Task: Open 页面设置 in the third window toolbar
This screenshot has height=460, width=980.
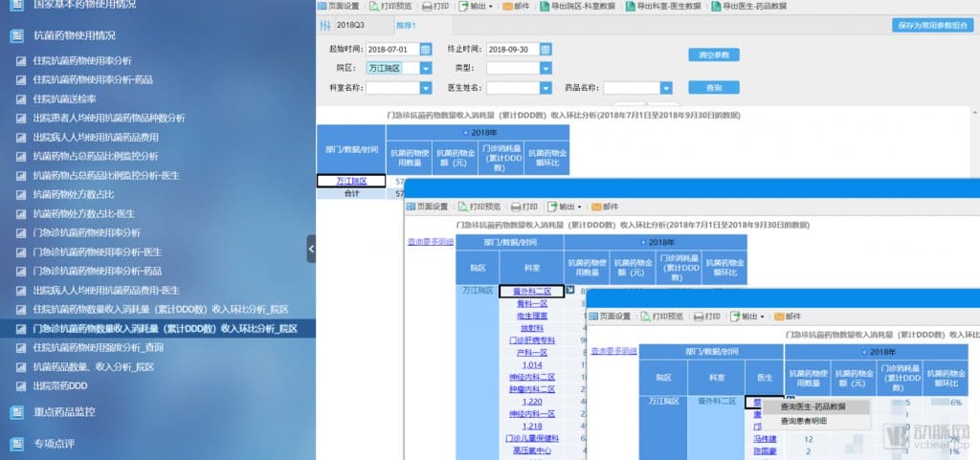Action: coord(611,317)
